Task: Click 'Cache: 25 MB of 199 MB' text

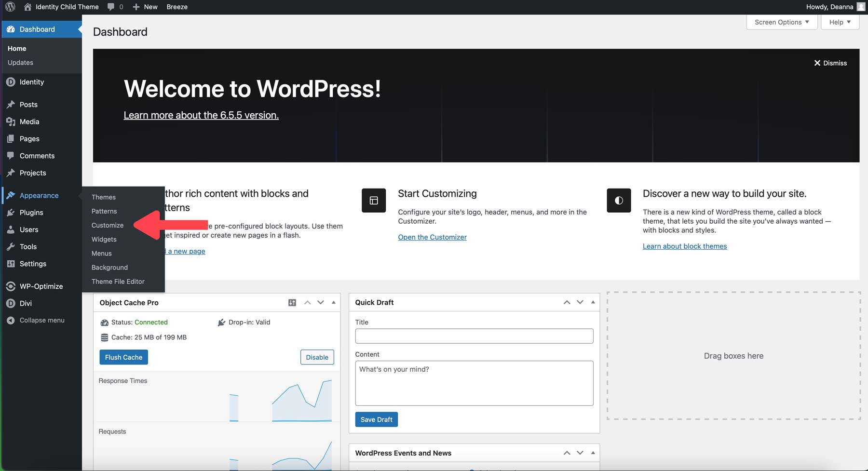Action: (x=149, y=337)
